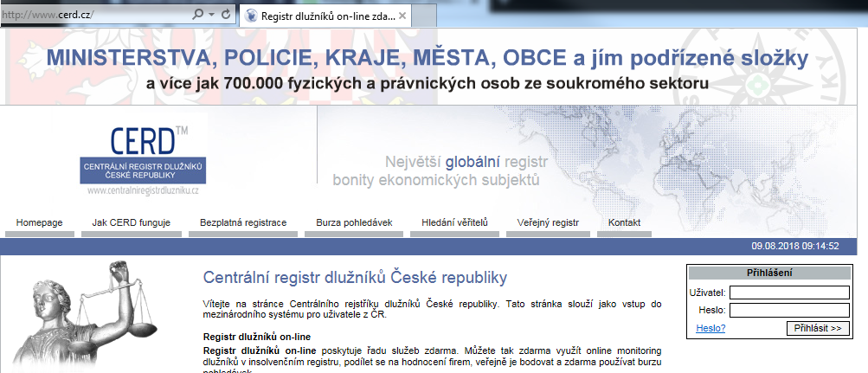Image resolution: width=868 pixels, height=373 pixels.
Task: Close the Registr dlužníků on-line tab
Action: [402, 16]
